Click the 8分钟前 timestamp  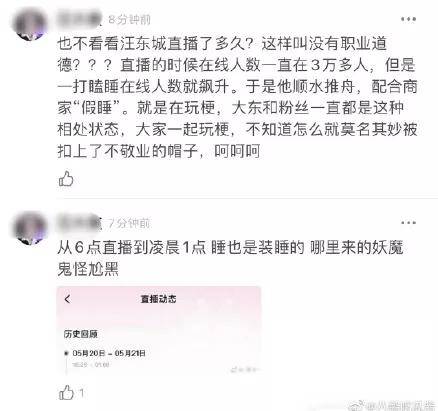pos(129,20)
